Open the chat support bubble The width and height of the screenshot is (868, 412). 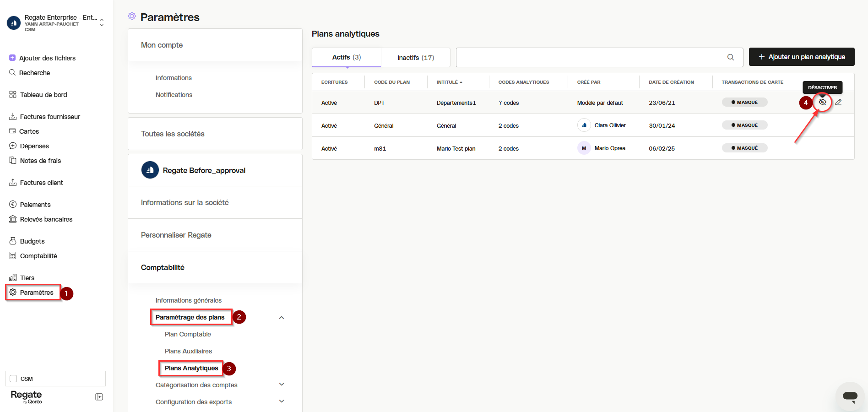(x=850, y=396)
